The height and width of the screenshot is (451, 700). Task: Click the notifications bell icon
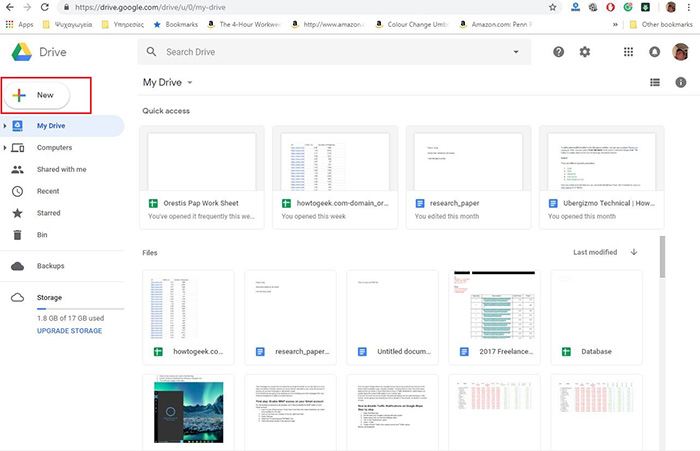point(654,52)
